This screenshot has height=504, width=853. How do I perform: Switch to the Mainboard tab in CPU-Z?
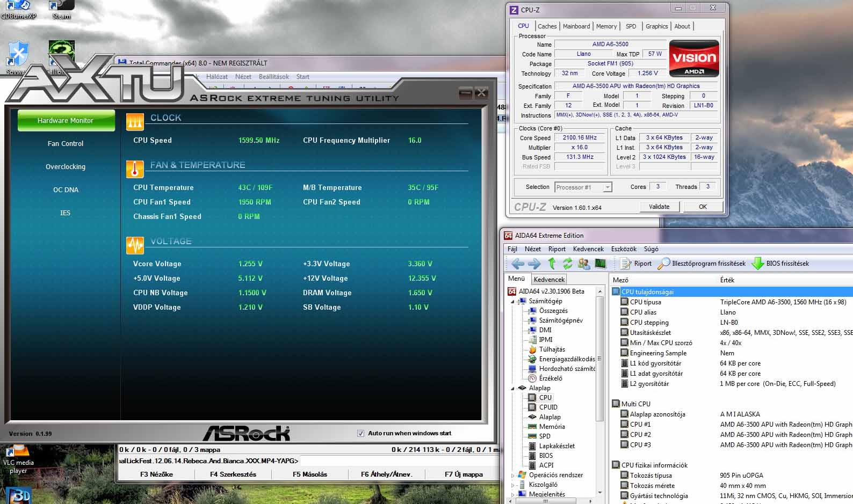pyautogui.click(x=576, y=26)
